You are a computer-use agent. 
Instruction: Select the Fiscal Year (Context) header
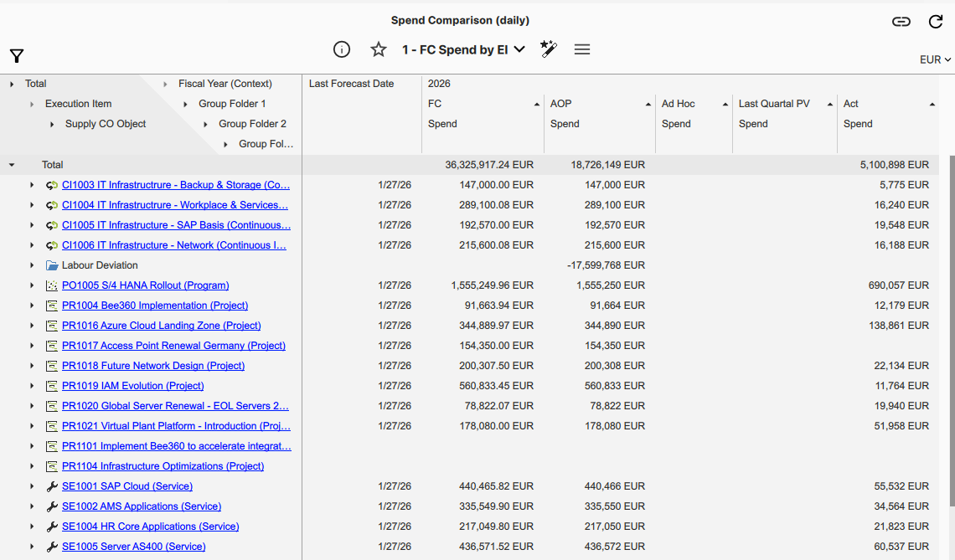pyautogui.click(x=225, y=83)
